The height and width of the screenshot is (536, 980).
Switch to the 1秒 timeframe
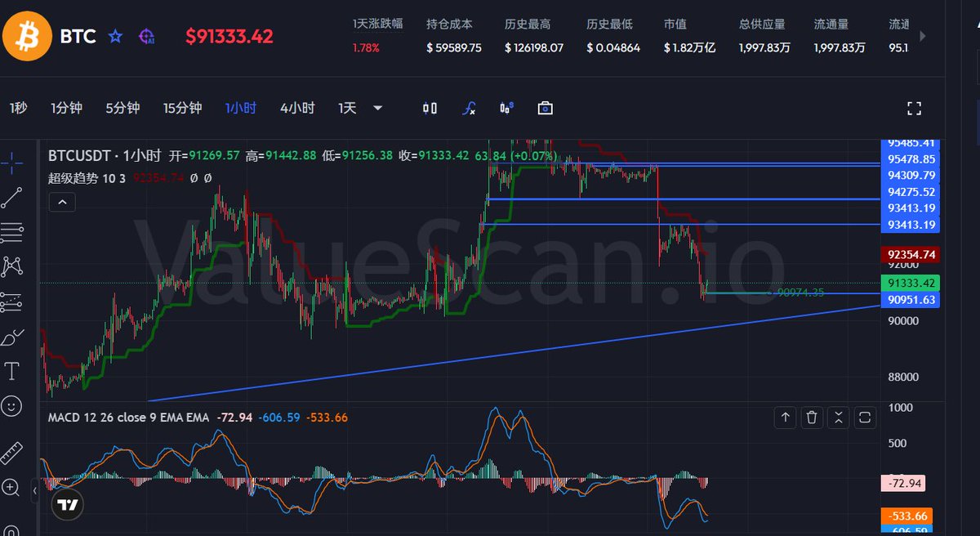coord(18,108)
